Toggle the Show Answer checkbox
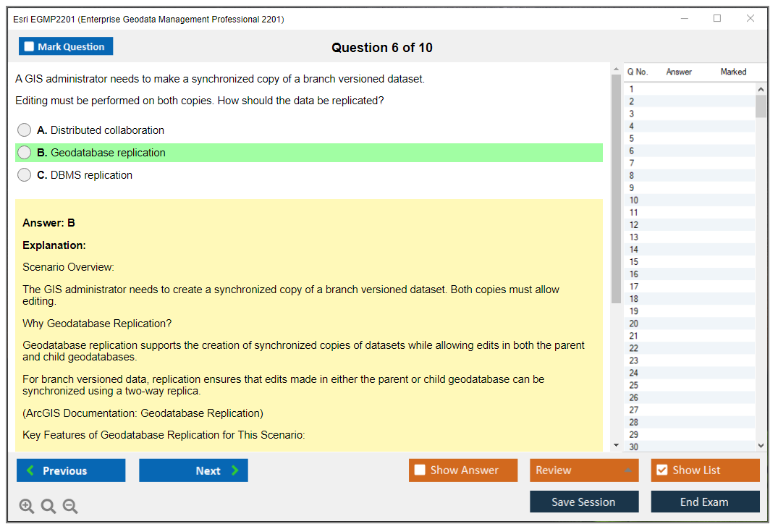Image resolution: width=778 pixels, height=532 pixels. pyautogui.click(x=420, y=470)
